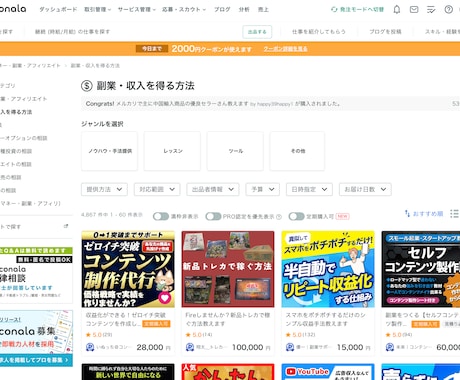Click the coconala logo
The width and height of the screenshot is (460, 380).
pyautogui.click(x=13, y=9)
